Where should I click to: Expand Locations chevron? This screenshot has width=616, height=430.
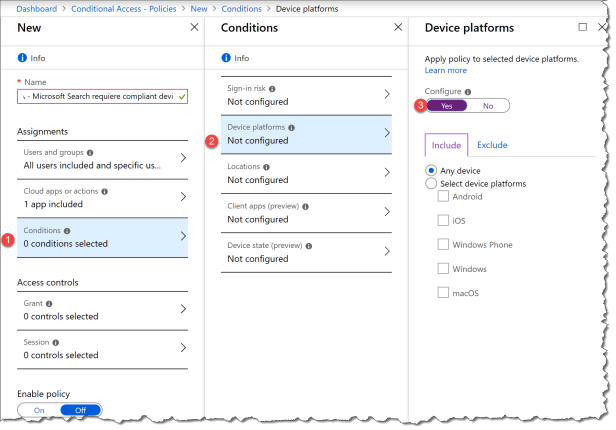387,172
